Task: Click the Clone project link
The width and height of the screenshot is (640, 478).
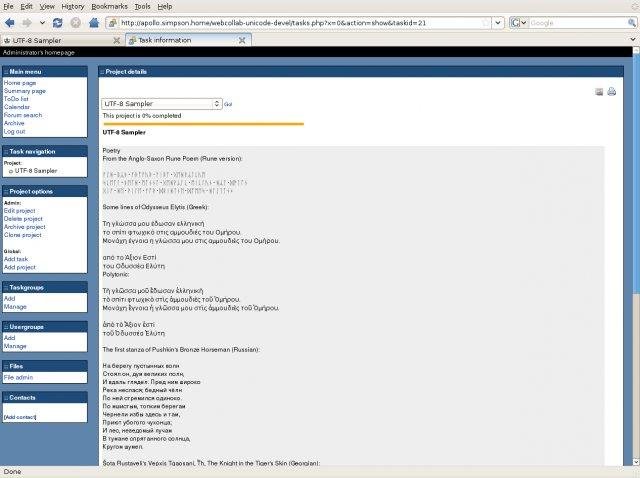Action: point(23,235)
